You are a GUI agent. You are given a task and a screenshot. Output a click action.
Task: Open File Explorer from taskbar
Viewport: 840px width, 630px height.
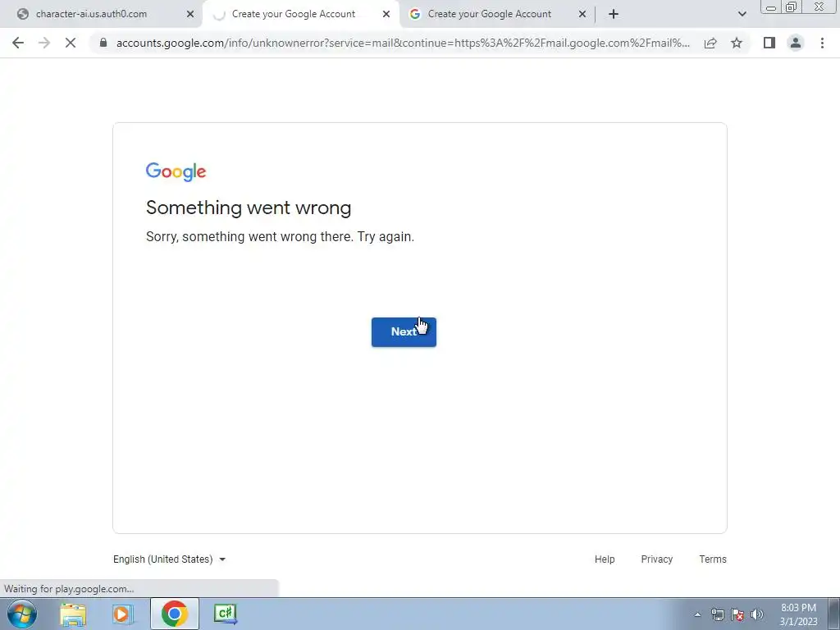73,614
